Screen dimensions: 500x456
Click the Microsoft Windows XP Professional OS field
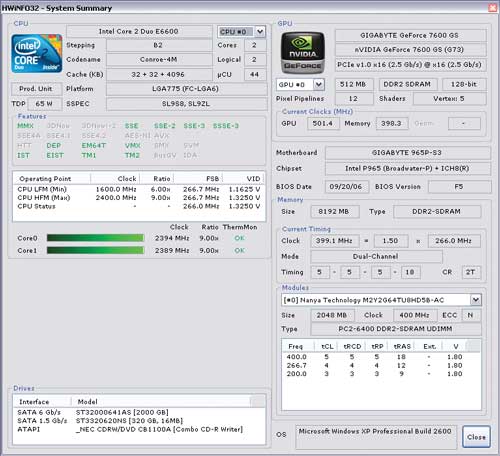coord(375,437)
